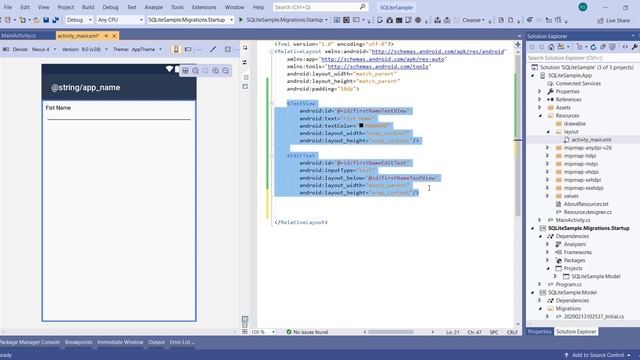Open the Output tab
This screenshot has width=640, height=360.
(156, 342)
